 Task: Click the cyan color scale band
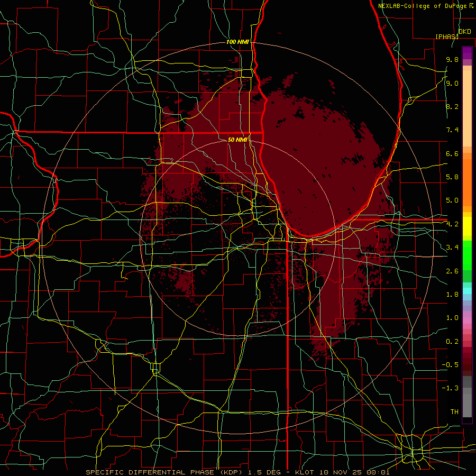(x=467, y=291)
